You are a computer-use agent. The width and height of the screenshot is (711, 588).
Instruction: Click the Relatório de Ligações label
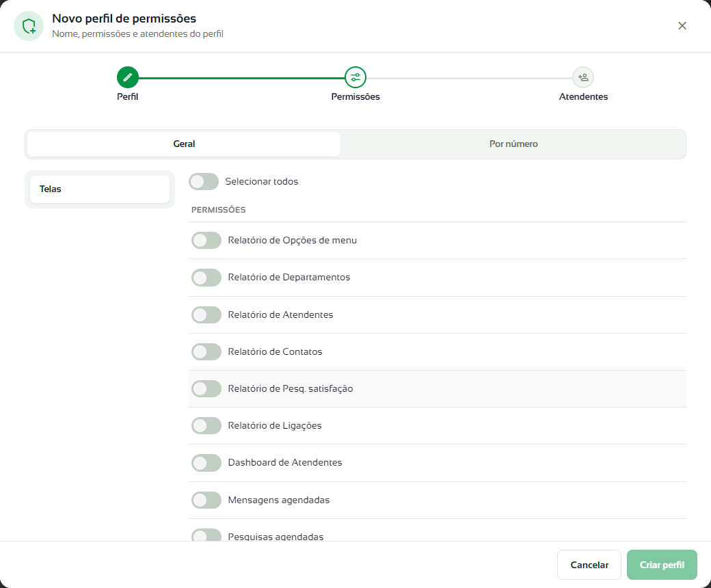[275, 426]
